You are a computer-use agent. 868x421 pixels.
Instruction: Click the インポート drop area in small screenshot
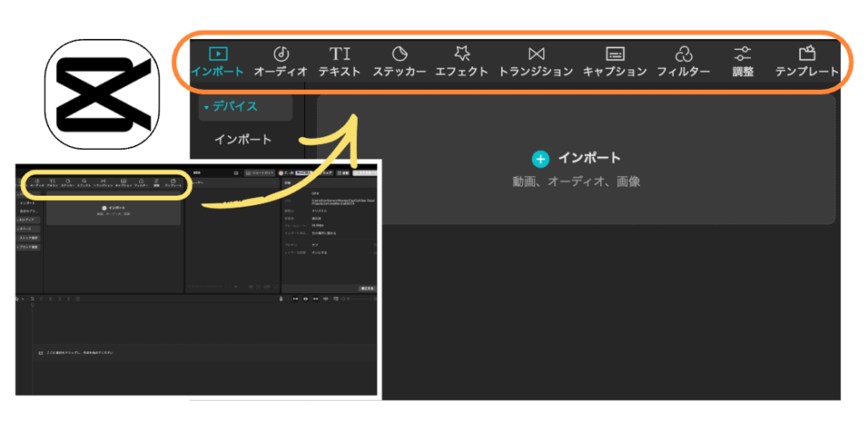114,208
